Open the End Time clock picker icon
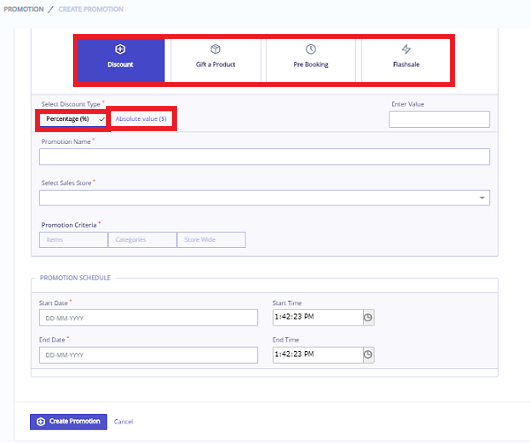Screen dimensions: 530x443 (x=368, y=354)
